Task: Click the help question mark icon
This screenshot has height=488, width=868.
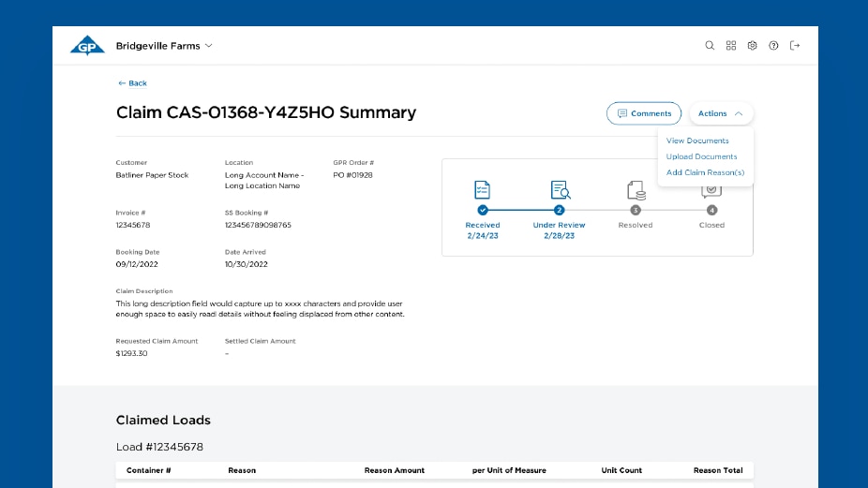Action: 773,45
